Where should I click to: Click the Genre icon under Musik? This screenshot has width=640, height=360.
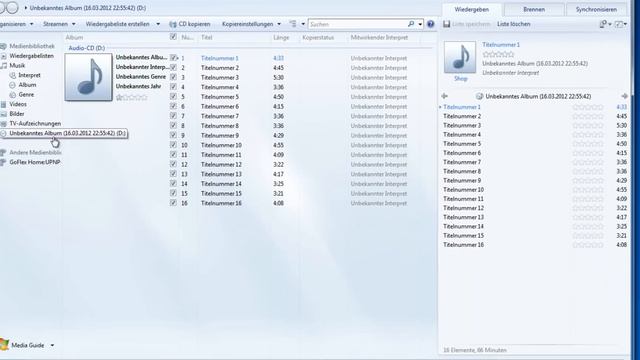tap(13, 94)
